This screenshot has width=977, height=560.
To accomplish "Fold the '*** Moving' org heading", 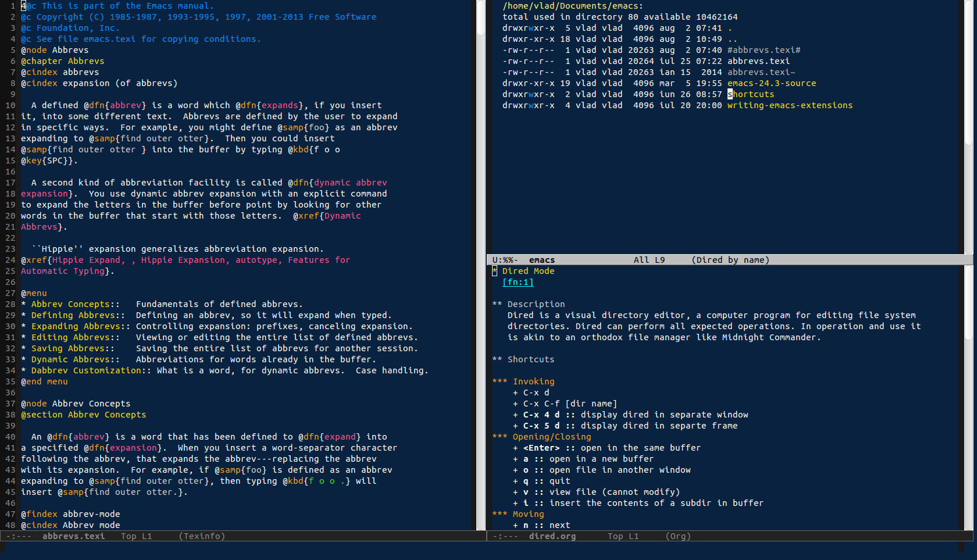I will [518, 514].
